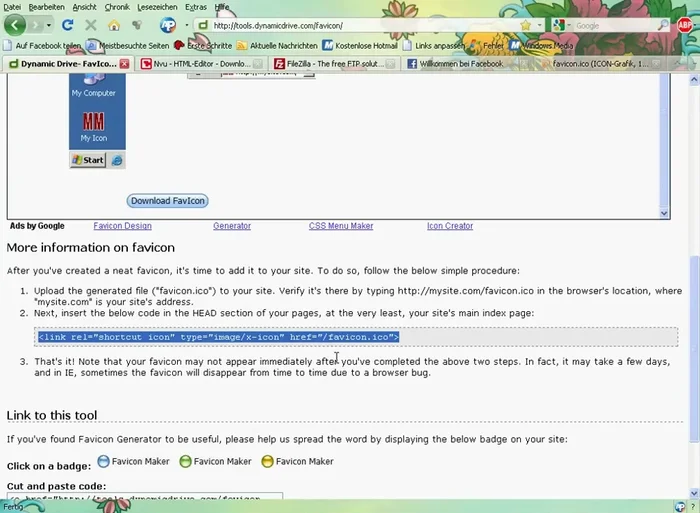Click the Download FavIcon button

click(168, 201)
